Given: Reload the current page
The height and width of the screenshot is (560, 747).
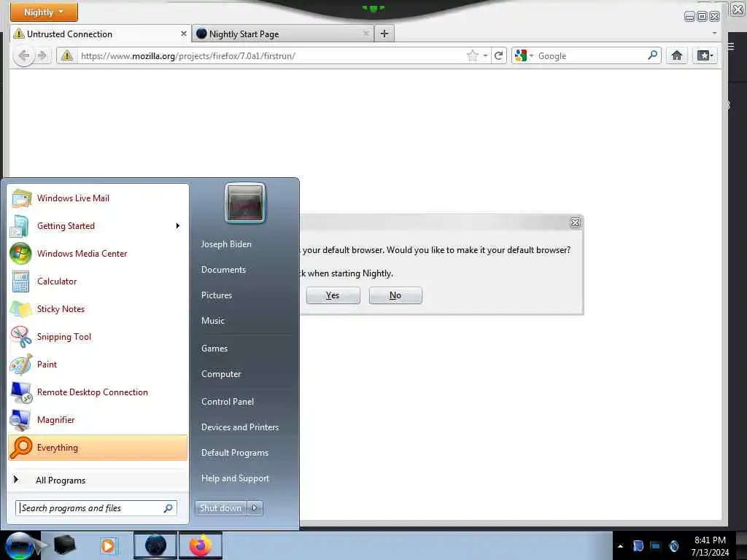Looking at the screenshot, I should (499, 55).
